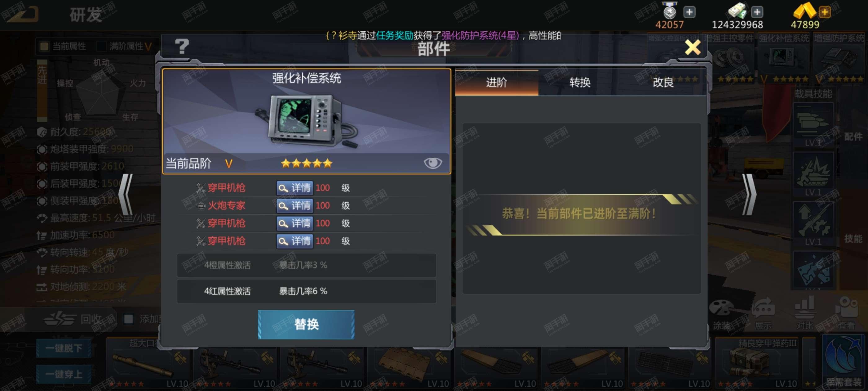This screenshot has height=391, width=868.
Task: Open 详情 for the 火炮专家 attribute
Action: tap(294, 205)
